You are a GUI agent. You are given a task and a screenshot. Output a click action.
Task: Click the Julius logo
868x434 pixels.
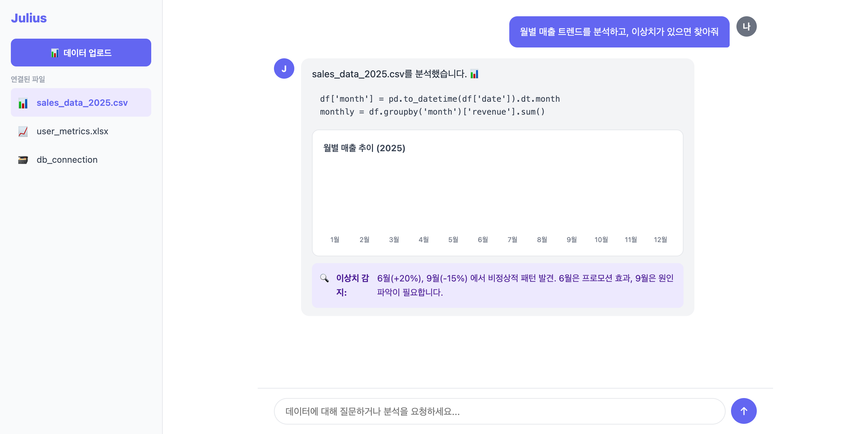[29, 18]
